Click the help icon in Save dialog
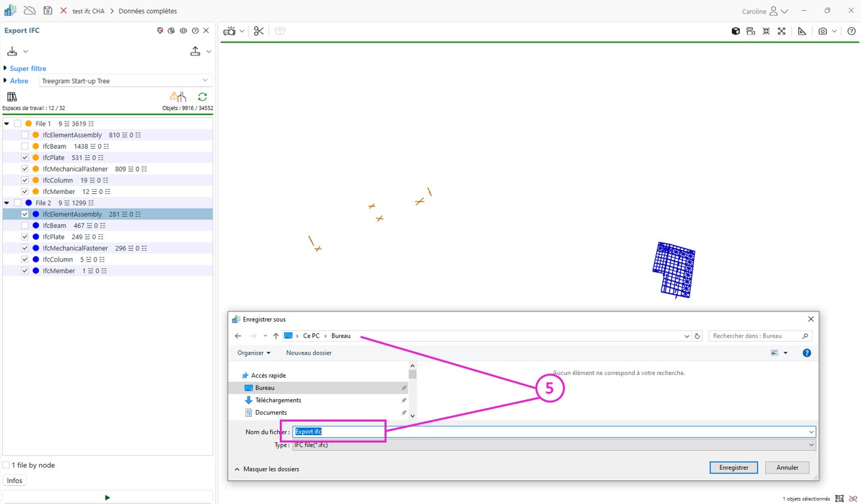Image resolution: width=861 pixels, height=504 pixels. click(806, 353)
